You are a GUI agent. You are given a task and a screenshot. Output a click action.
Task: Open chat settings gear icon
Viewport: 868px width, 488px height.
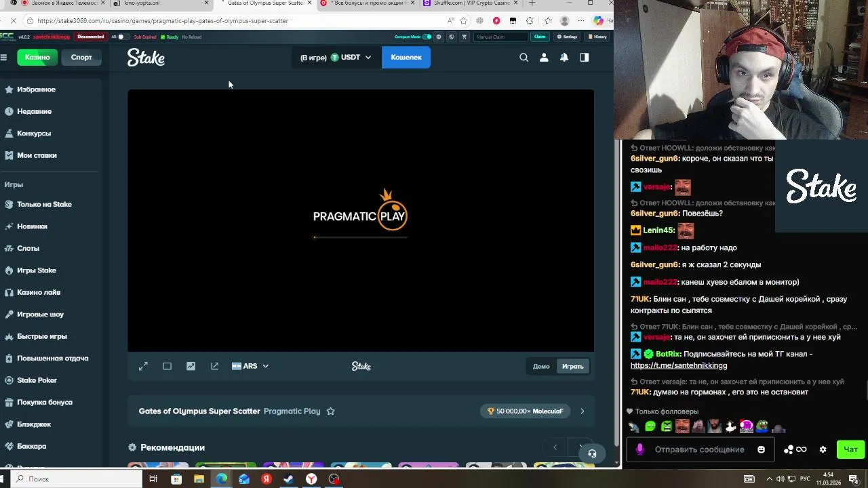pos(823,449)
